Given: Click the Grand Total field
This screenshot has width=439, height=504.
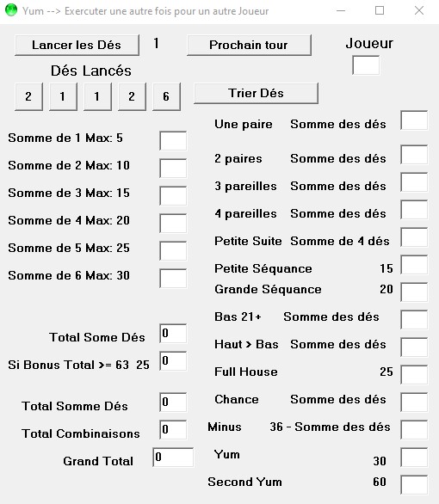Looking at the screenshot, I should pos(173,457).
